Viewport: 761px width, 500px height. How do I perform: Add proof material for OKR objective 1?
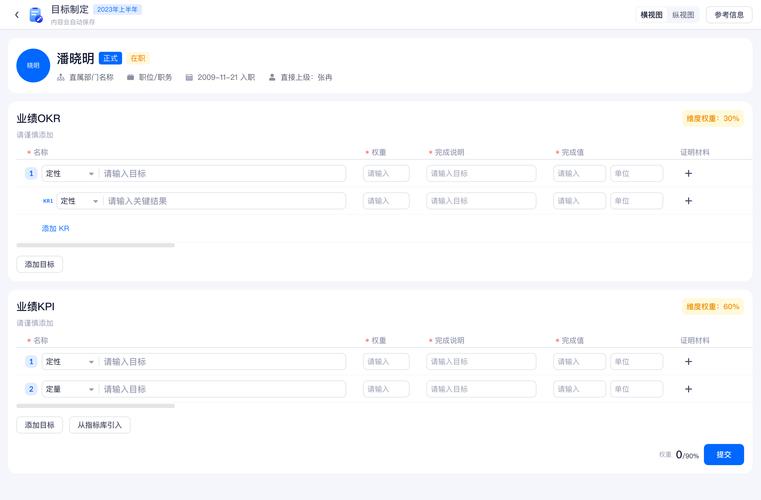point(688,173)
